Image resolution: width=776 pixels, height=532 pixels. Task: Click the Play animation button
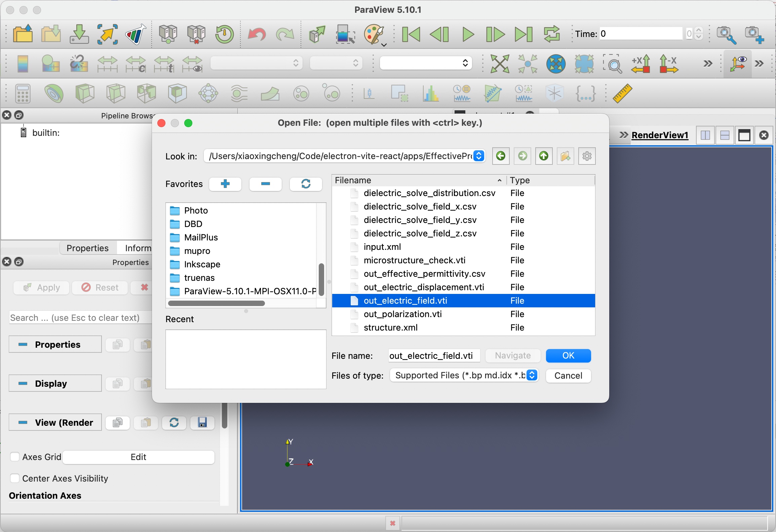[x=468, y=34]
